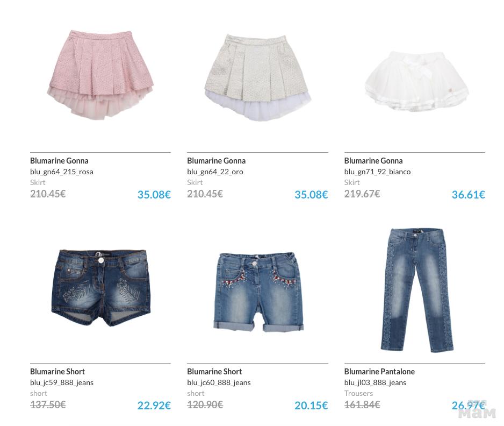Click Blumarine Gonna title for blu_gn71_92_bianco
The image size is (504, 426).
pyautogui.click(x=373, y=160)
